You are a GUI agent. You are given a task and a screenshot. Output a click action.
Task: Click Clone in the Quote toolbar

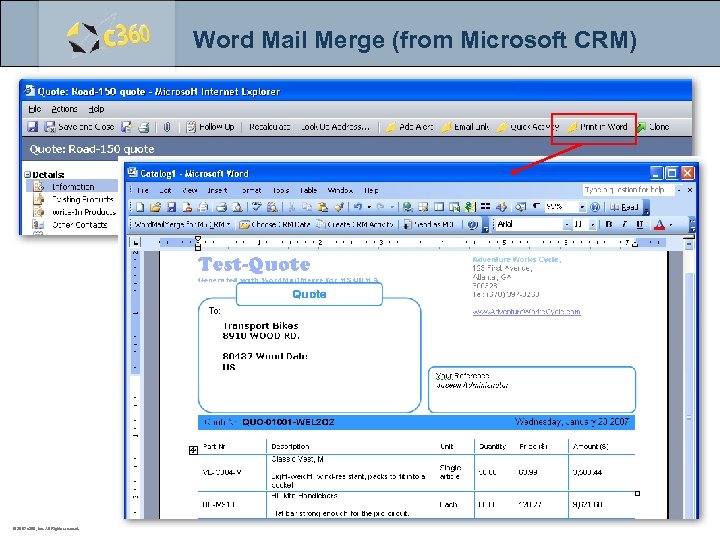pyautogui.click(x=653, y=127)
